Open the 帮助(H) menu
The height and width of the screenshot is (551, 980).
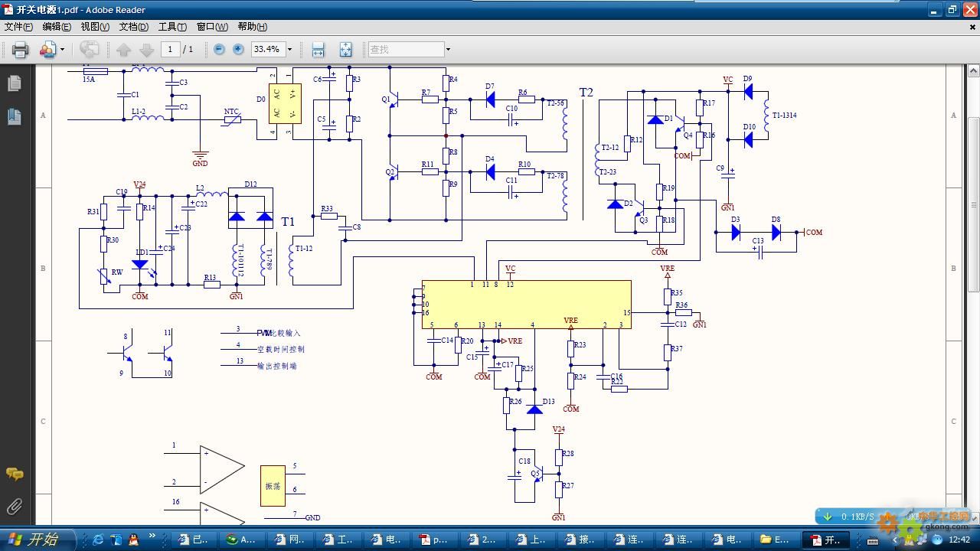(x=252, y=27)
